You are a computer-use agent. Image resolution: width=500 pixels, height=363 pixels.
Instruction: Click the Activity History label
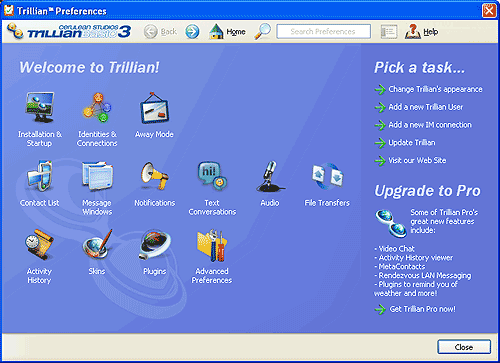pos(39,276)
